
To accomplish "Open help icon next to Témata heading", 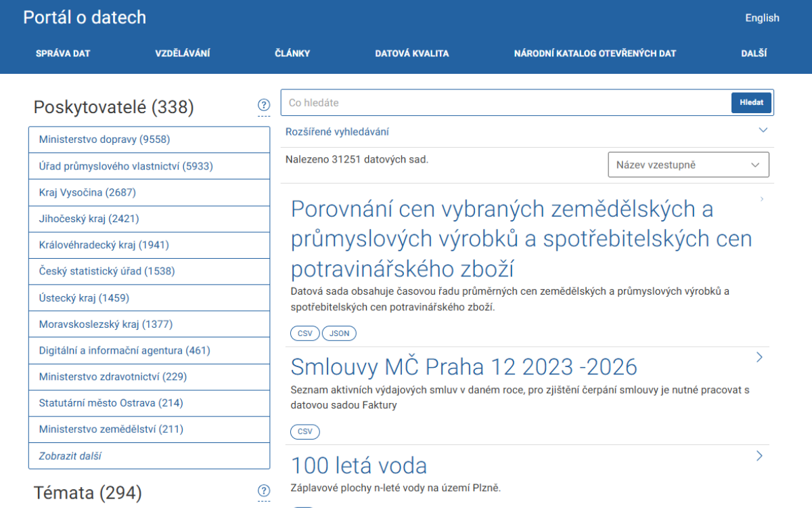I will point(263,491).
